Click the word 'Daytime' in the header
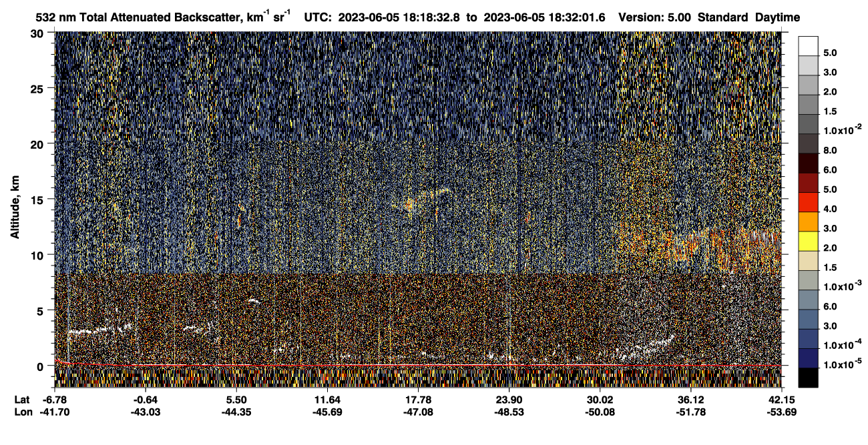 (x=777, y=17)
